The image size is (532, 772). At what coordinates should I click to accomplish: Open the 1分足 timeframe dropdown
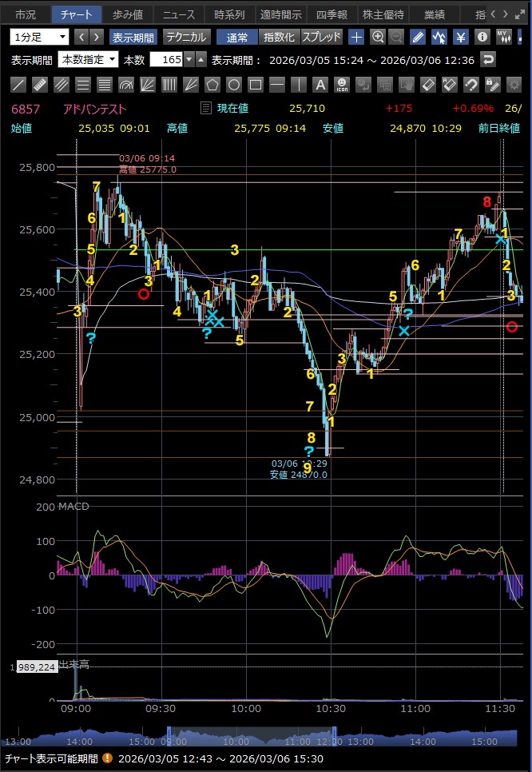(40, 37)
